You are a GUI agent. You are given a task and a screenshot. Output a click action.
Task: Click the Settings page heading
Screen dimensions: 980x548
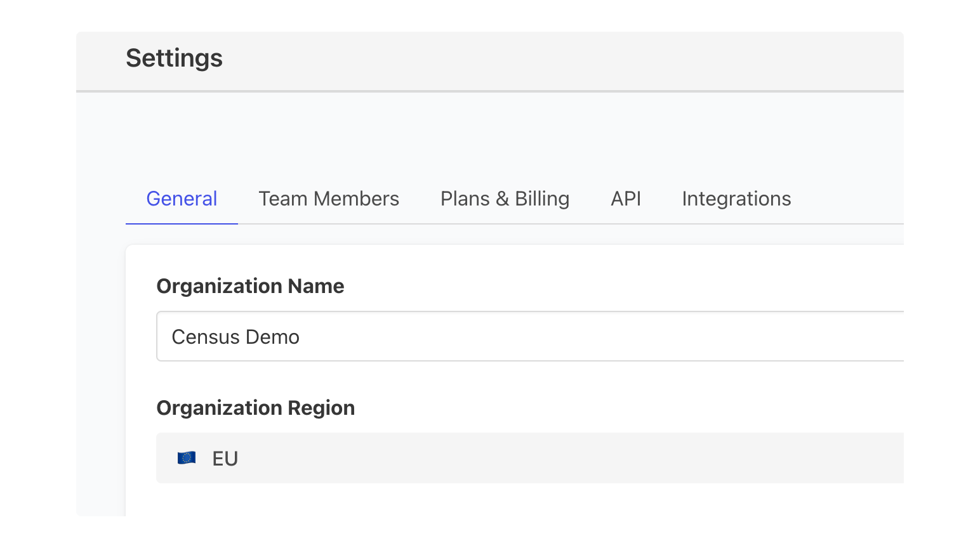[x=174, y=58]
